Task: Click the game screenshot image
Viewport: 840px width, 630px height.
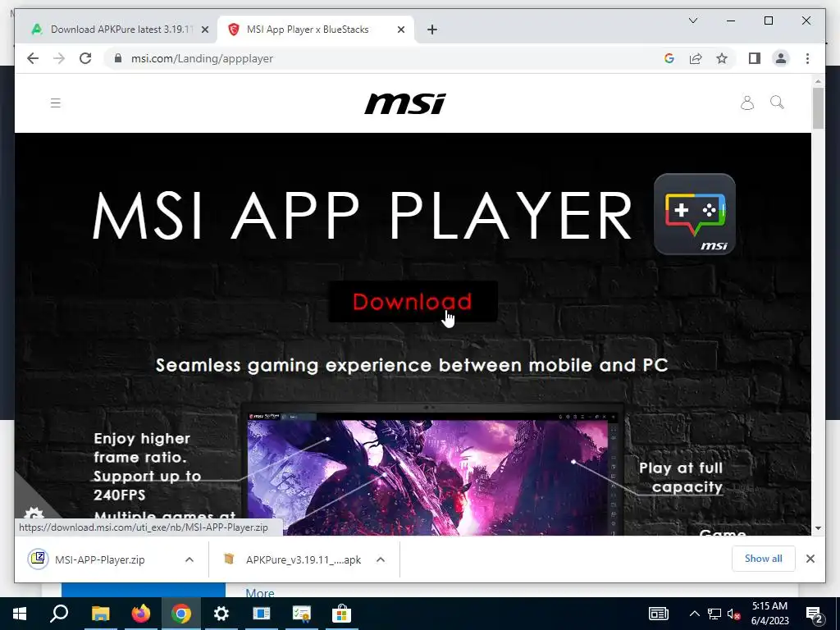Action: (427, 477)
